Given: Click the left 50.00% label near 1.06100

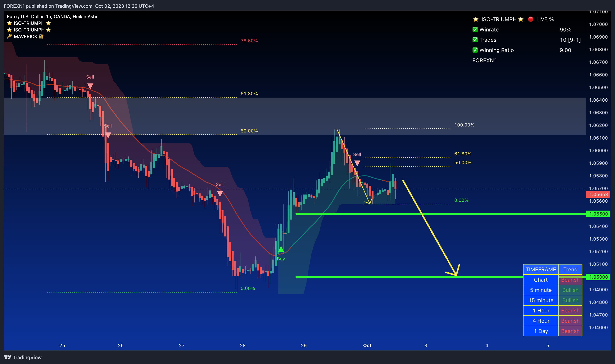Looking at the screenshot, I should (x=249, y=131).
